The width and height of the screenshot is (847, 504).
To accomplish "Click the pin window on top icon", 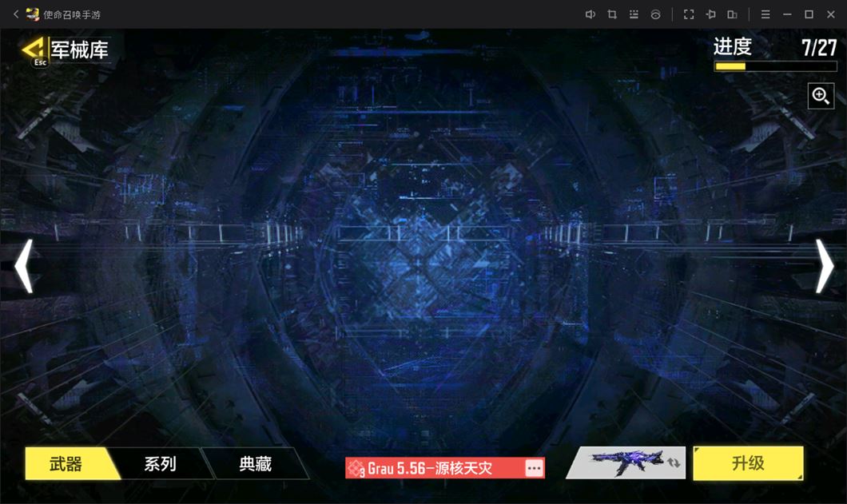I will 711,14.
